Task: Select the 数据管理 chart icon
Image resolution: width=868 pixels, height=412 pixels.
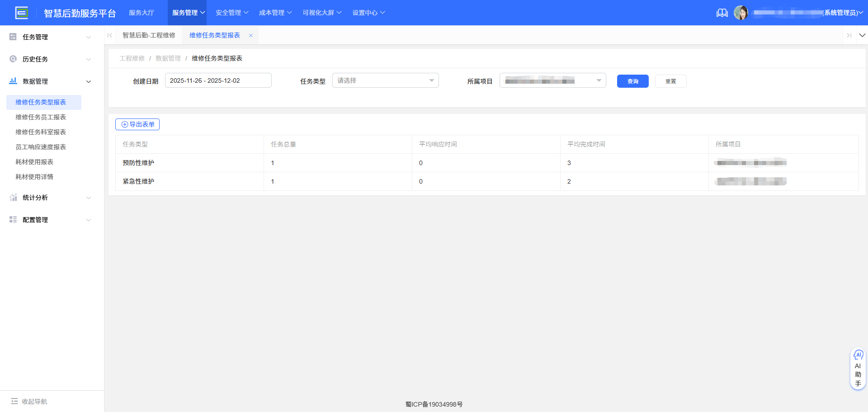Action: pyautogui.click(x=13, y=81)
